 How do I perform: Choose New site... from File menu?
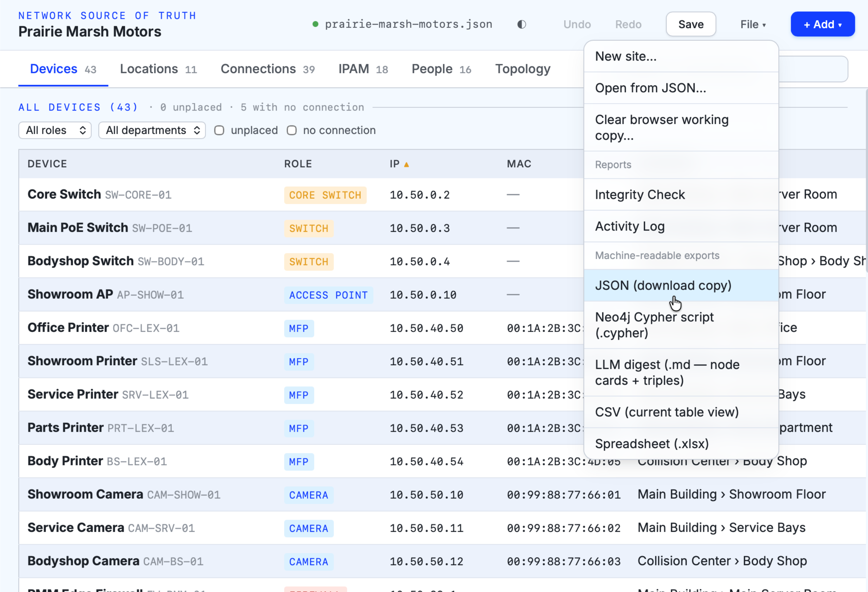click(681, 56)
